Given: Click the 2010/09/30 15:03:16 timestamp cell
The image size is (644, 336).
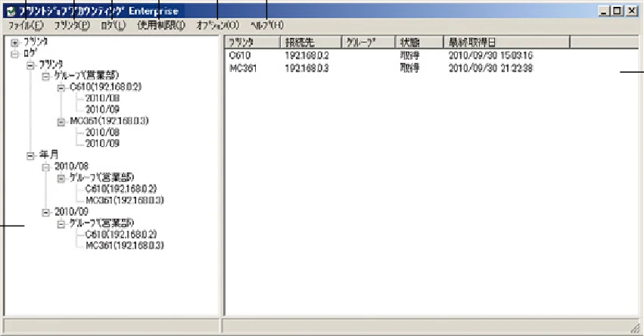Looking at the screenshot, I should [491, 55].
